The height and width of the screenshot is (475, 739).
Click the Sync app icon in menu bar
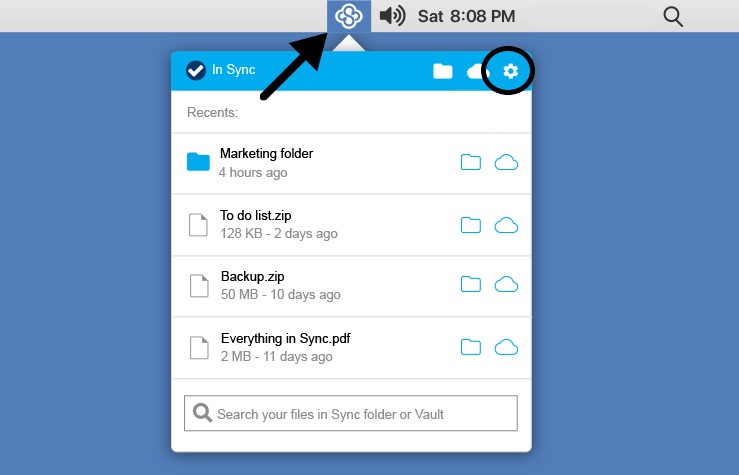point(349,15)
